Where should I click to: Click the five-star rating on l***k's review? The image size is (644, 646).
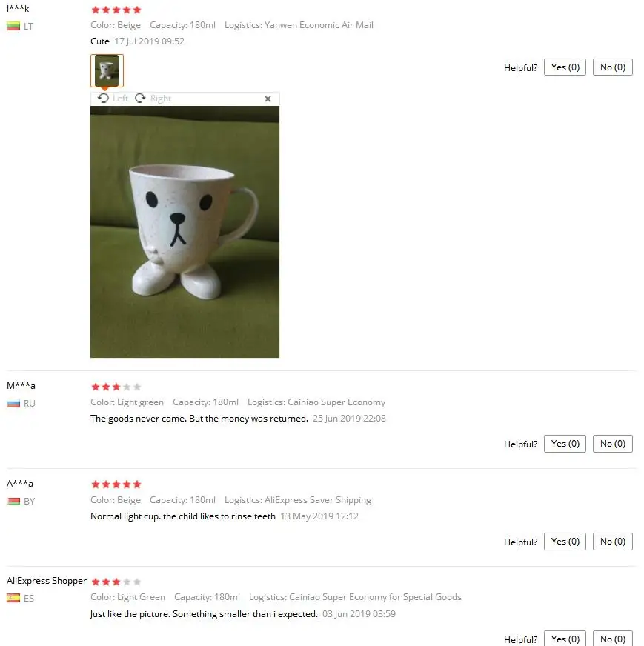116,10
